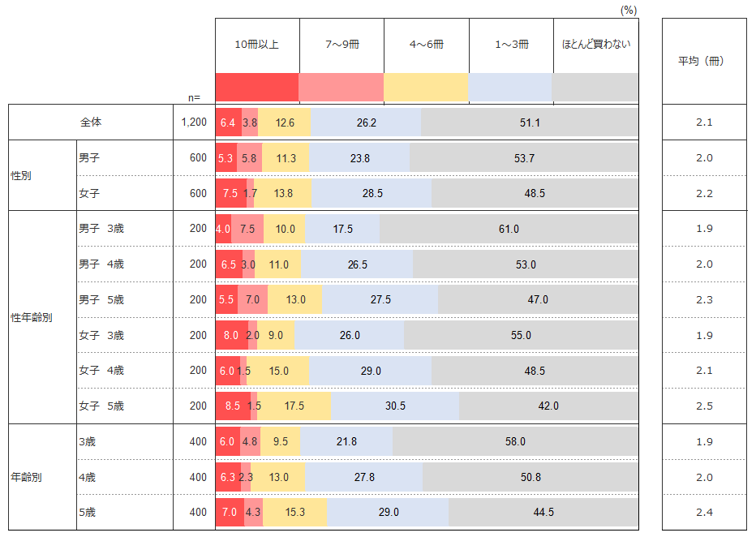The width and height of the screenshot is (756, 537).
Task: Click the 2.5 average value cell
Action: [x=703, y=406]
